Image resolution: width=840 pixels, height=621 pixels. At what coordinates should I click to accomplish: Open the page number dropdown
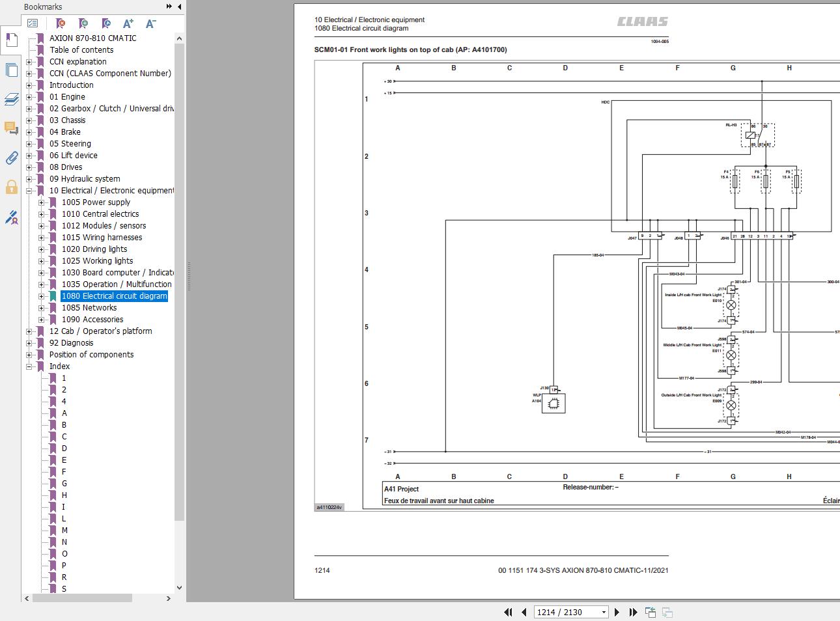point(604,612)
